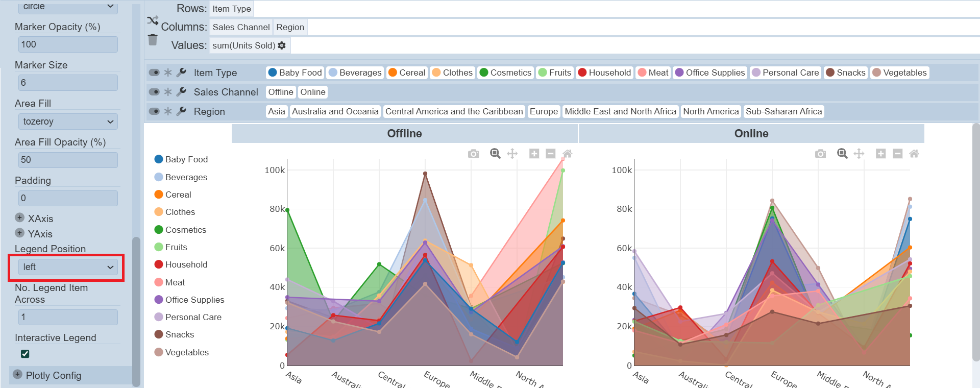This screenshot has height=388, width=980.
Task: Open settings gear on sum(Units Sold)
Action: (x=282, y=45)
